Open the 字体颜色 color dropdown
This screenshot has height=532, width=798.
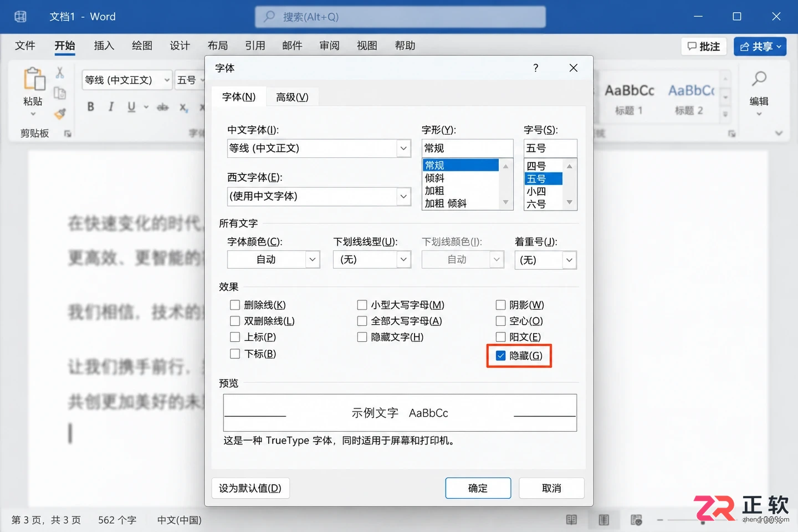pos(313,259)
